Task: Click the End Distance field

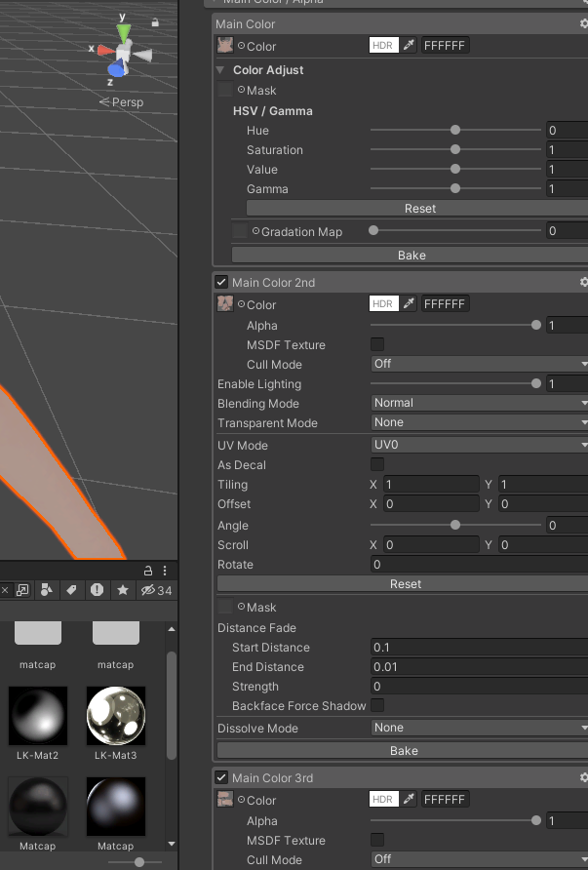Action: tap(480, 666)
